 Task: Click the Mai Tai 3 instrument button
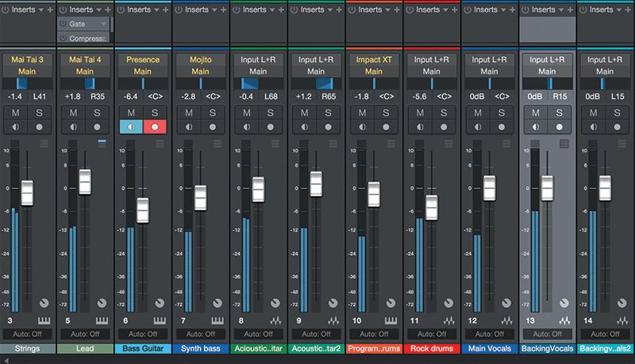(x=29, y=59)
